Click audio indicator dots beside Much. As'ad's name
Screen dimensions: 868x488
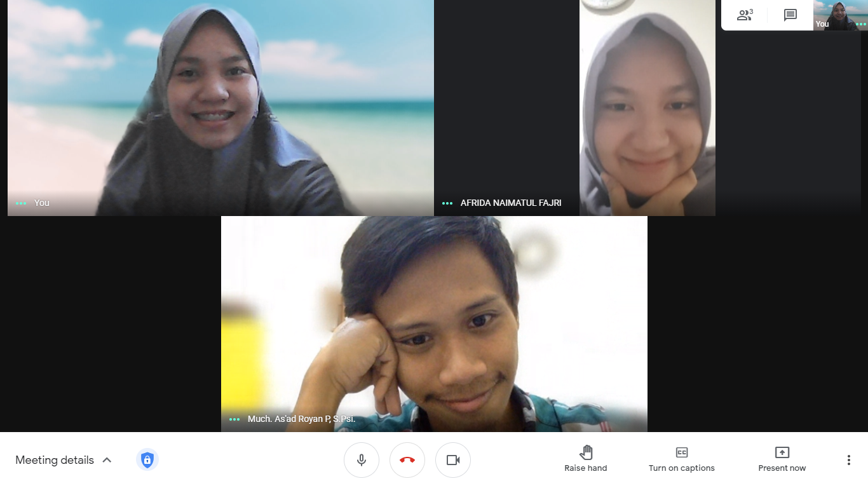tap(234, 419)
